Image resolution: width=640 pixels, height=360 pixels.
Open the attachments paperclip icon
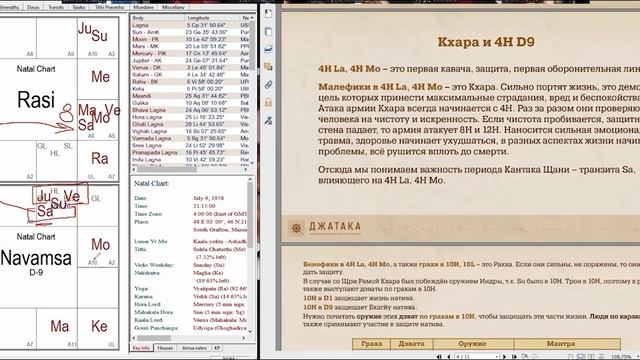pos(268,84)
